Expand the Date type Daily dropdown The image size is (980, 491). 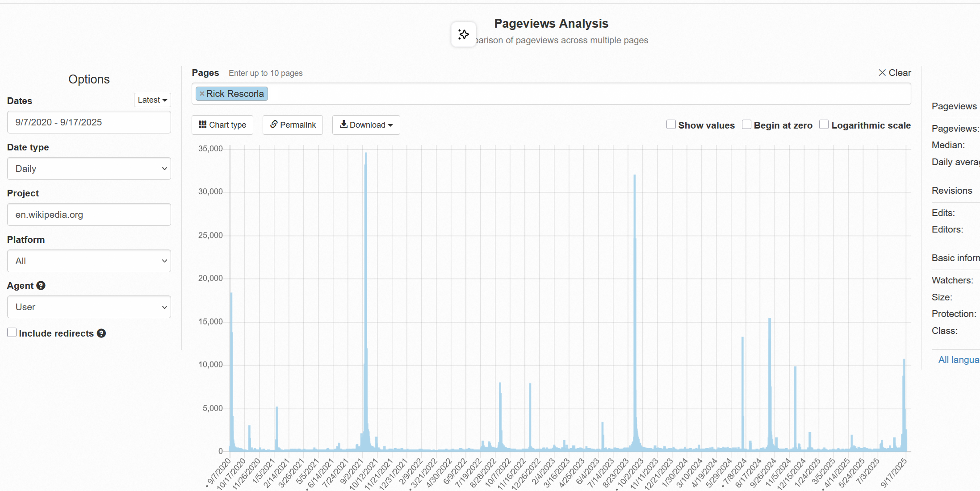click(x=89, y=169)
